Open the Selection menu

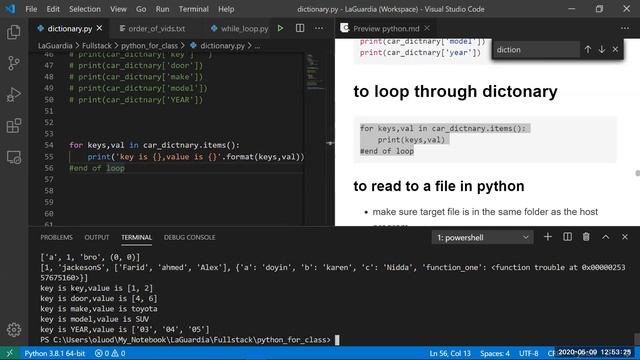[84, 9]
